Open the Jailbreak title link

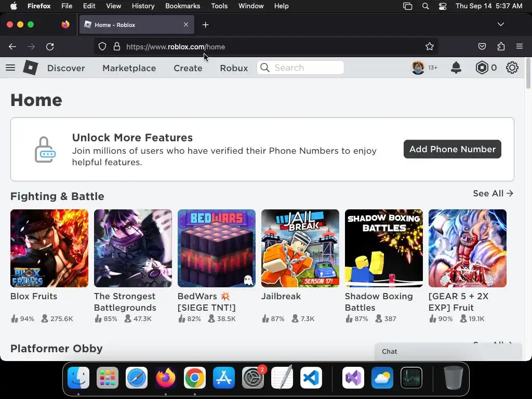[281, 296]
